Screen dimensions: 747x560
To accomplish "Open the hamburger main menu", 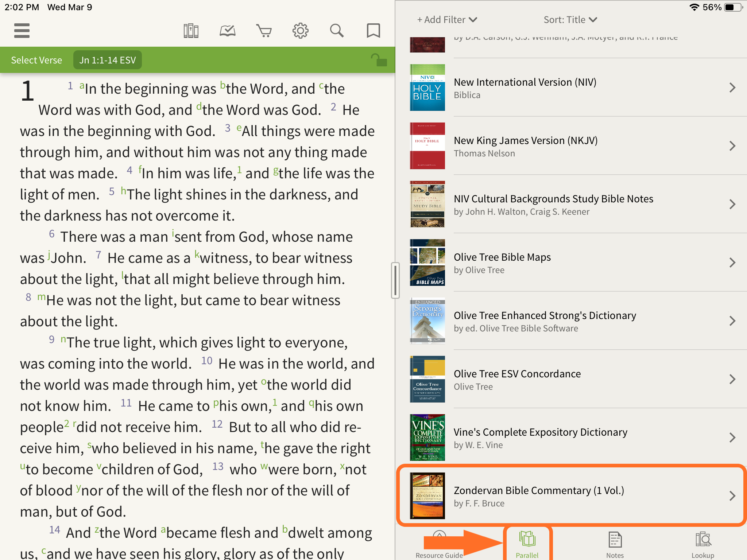I will (x=22, y=31).
